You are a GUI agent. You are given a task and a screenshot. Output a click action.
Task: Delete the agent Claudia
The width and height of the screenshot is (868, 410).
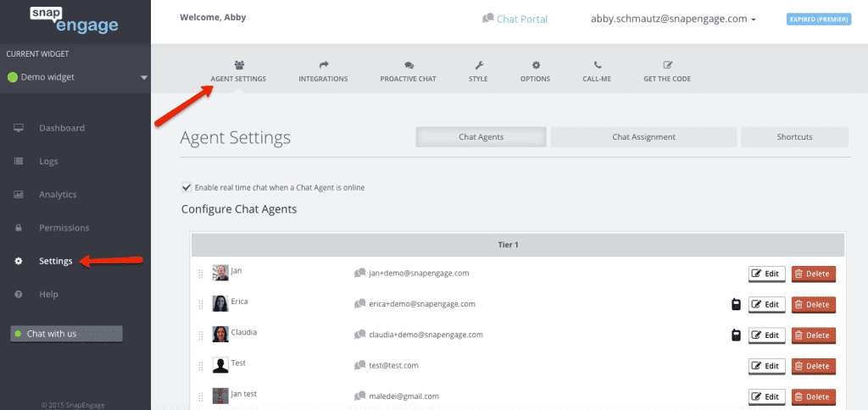813,335
